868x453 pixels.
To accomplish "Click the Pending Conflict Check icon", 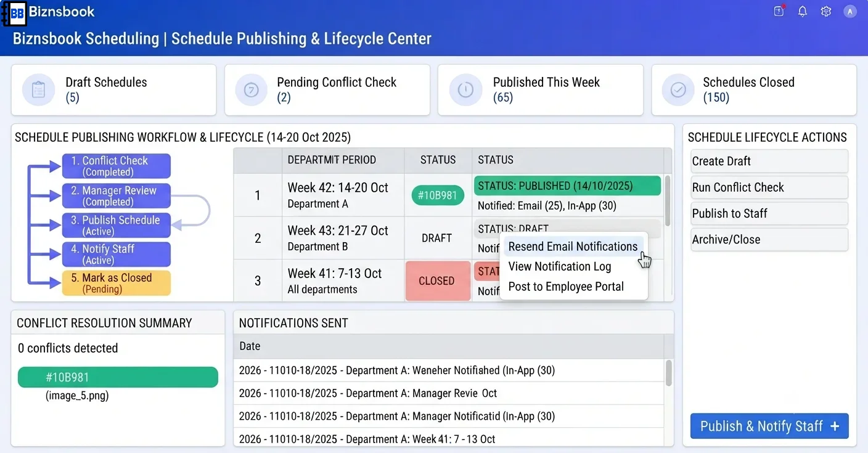I will tap(251, 90).
